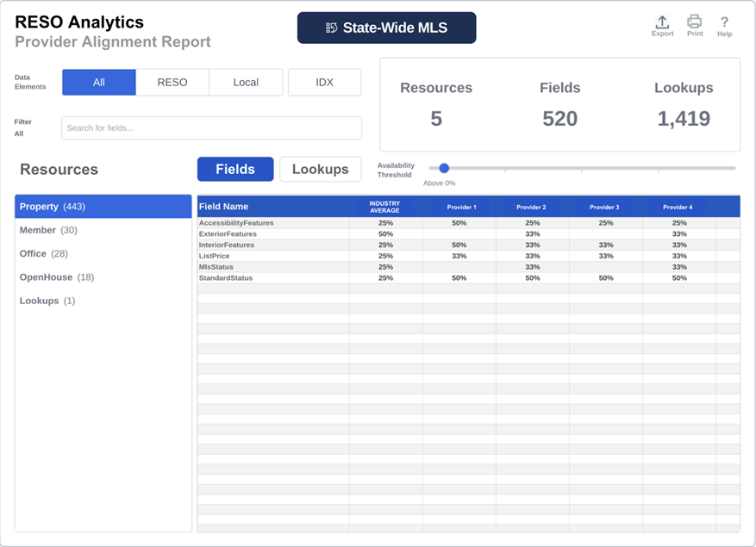The height and width of the screenshot is (547, 756).
Task: Click AccessibilityFeatures Provider 1 50% cell
Action: click(x=459, y=223)
